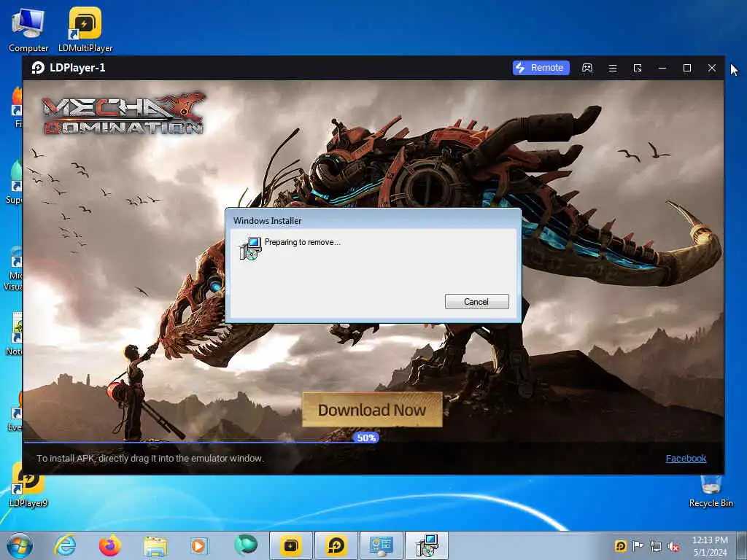Open the LDPlayer hamburger menu

[613, 68]
